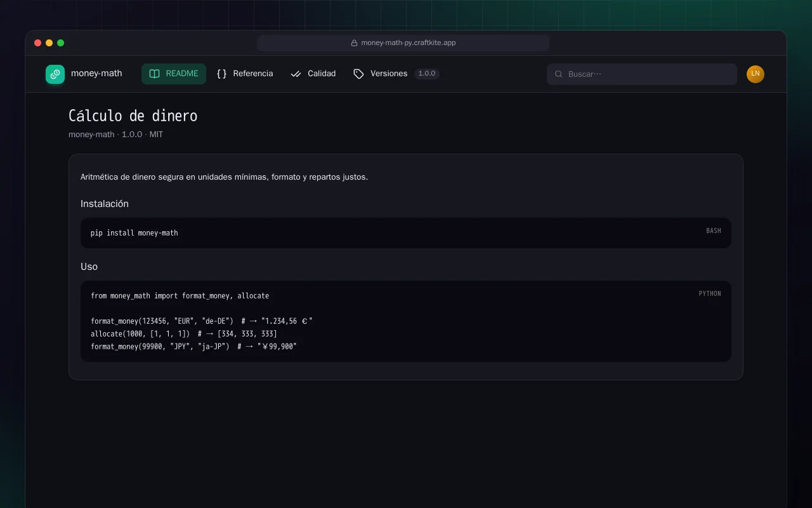The height and width of the screenshot is (508, 812).
Task: Click the format_money JPY ja-JP code line
Action: (x=193, y=347)
